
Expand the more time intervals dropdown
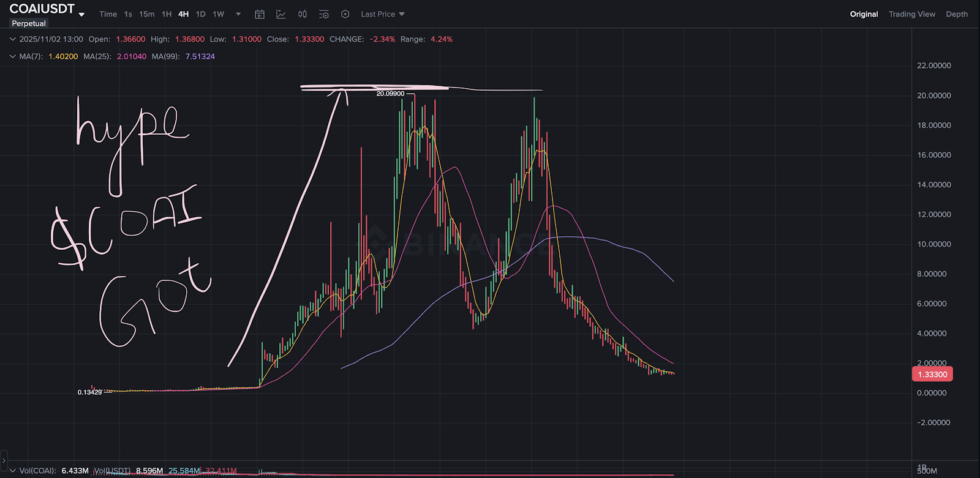[x=238, y=14]
